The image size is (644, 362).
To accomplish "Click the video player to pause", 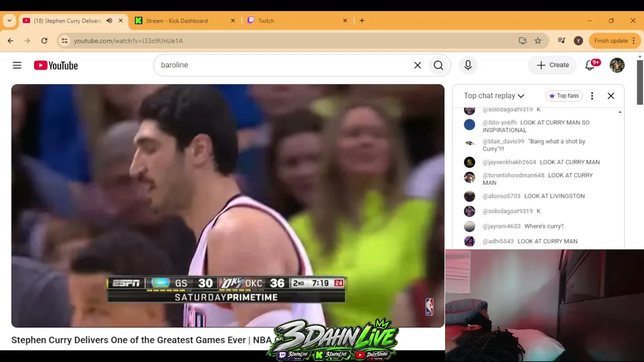I will tap(228, 206).
